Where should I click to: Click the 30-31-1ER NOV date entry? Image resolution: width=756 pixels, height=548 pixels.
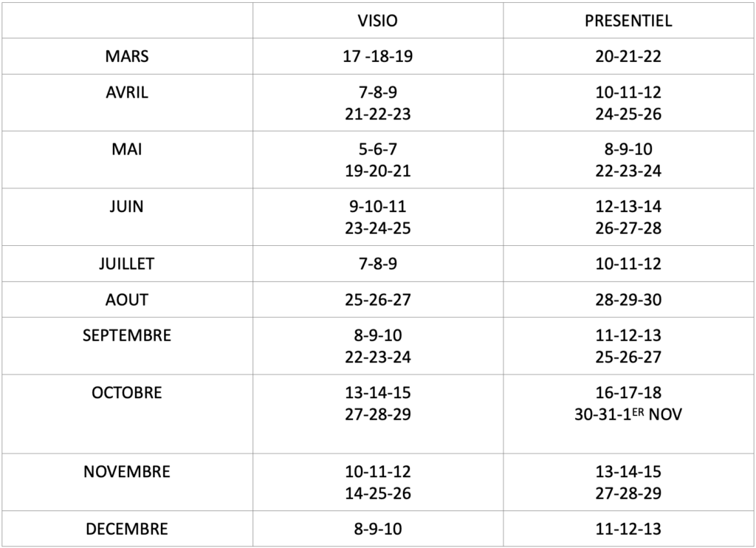click(x=628, y=414)
